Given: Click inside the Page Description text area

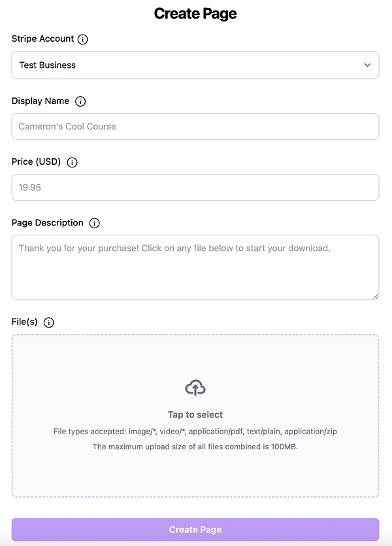Looking at the screenshot, I should [x=195, y=267].
